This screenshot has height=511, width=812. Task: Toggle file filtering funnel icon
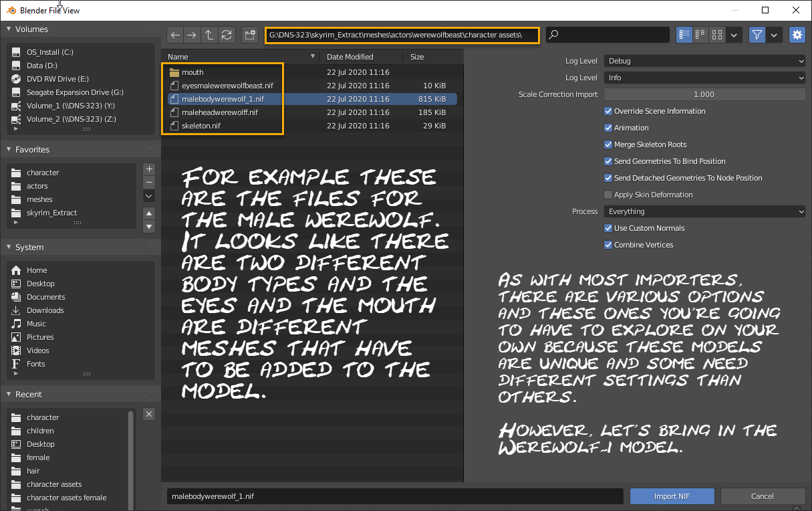757,35
